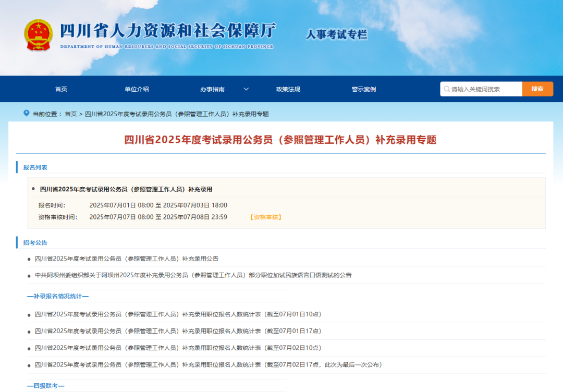Screen dimensions: 563x392
Task: Open statistics table for 07月01日17点
Action: pos(178,331)
